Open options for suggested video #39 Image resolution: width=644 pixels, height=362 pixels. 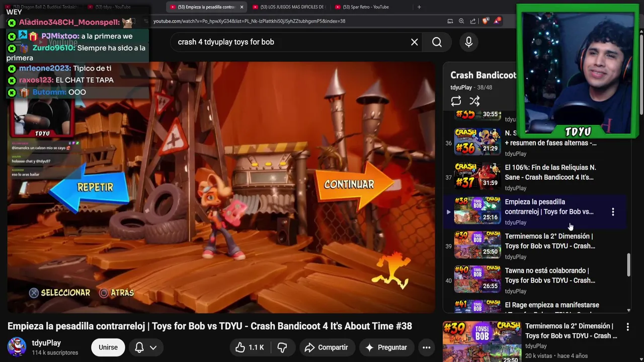[x=627, y=327]
